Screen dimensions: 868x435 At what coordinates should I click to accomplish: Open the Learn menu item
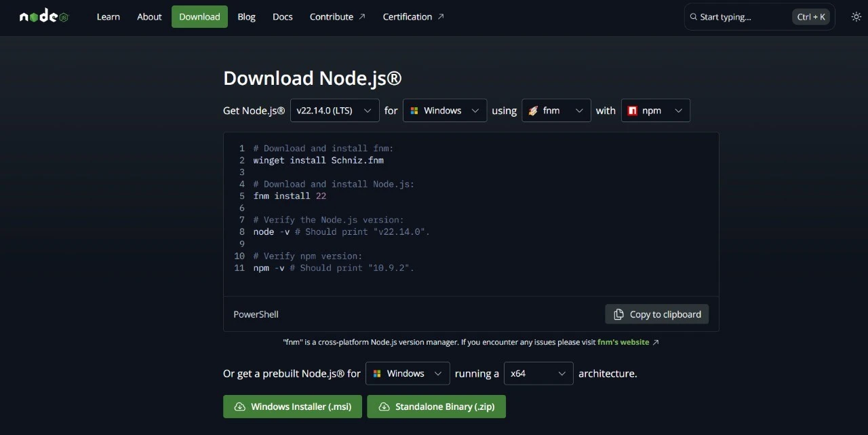pos(108,17)
